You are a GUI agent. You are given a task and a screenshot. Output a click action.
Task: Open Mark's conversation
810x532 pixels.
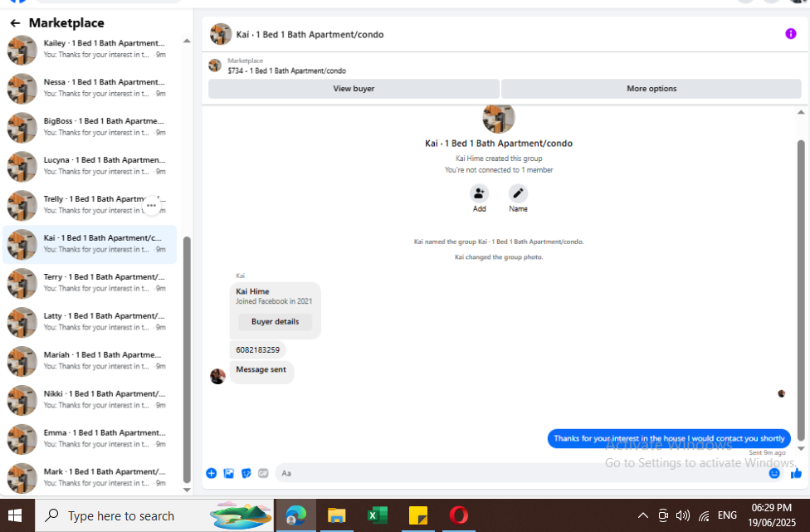pyautogui.click(x=90, y=477)
